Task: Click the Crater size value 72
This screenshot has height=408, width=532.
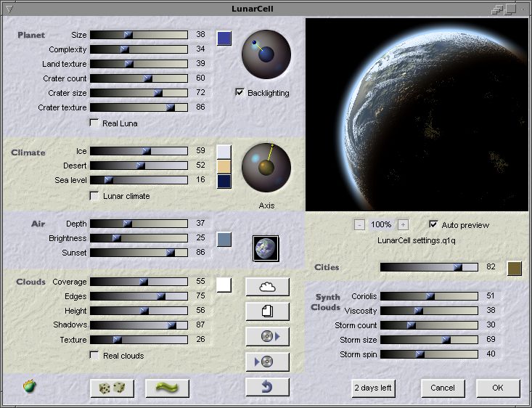Action: coord(200,92)
